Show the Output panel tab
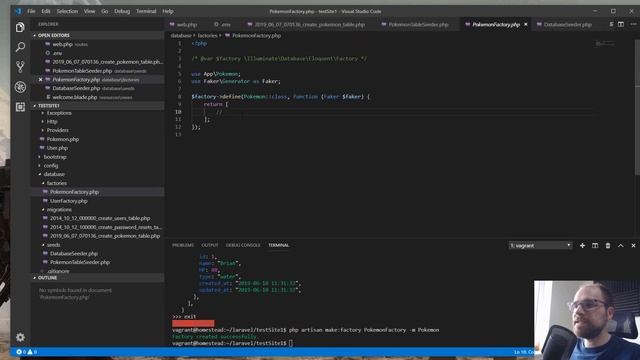 (x=210, y=245)
